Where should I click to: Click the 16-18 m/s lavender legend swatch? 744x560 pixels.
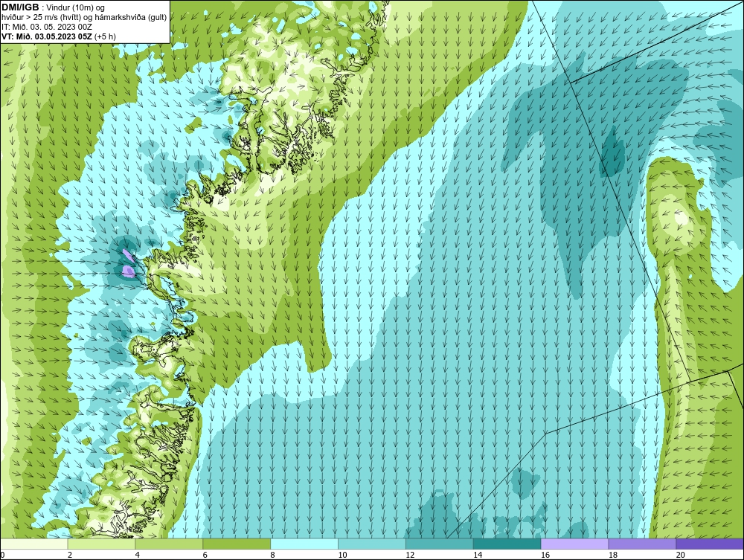(574, 544)
